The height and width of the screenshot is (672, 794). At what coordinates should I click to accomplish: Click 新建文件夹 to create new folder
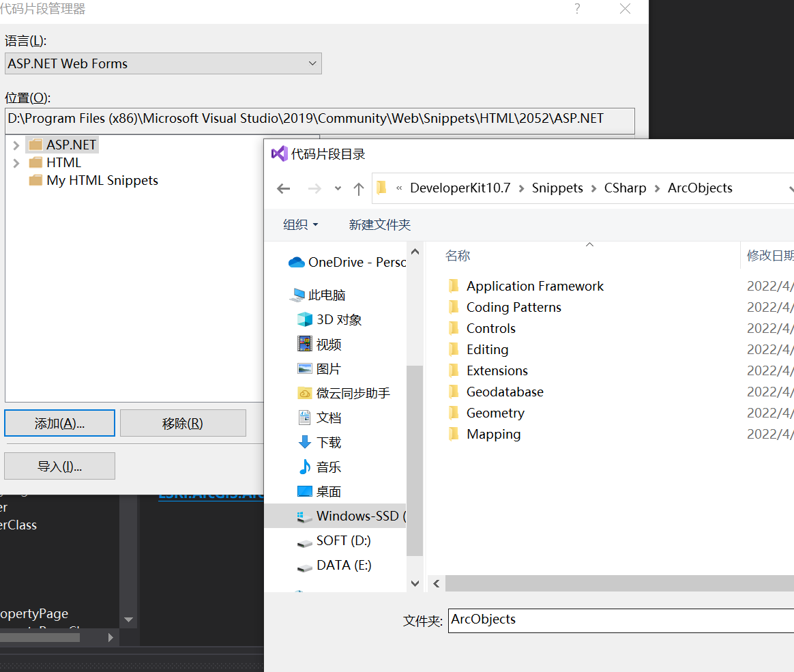click(x=380, y=224)
